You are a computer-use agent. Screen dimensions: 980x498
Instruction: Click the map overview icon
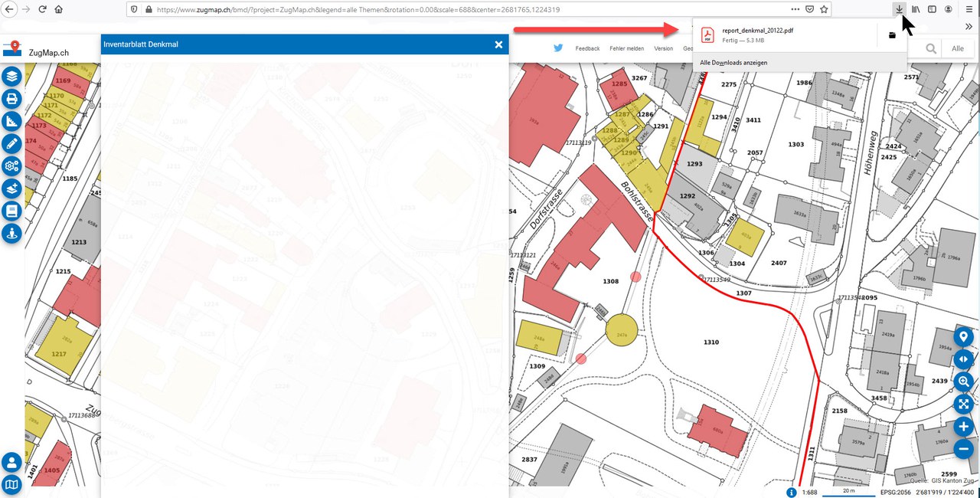coord(11,484)
